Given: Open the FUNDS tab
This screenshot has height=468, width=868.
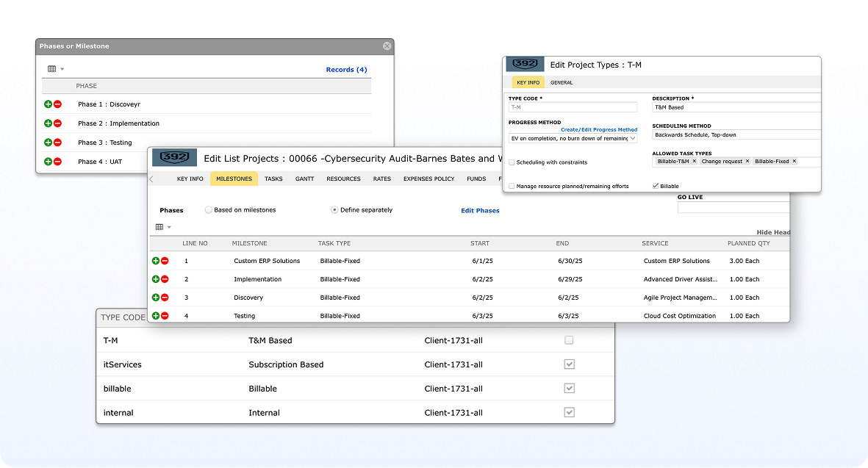Looking at the screenshot, I should 476,179.
